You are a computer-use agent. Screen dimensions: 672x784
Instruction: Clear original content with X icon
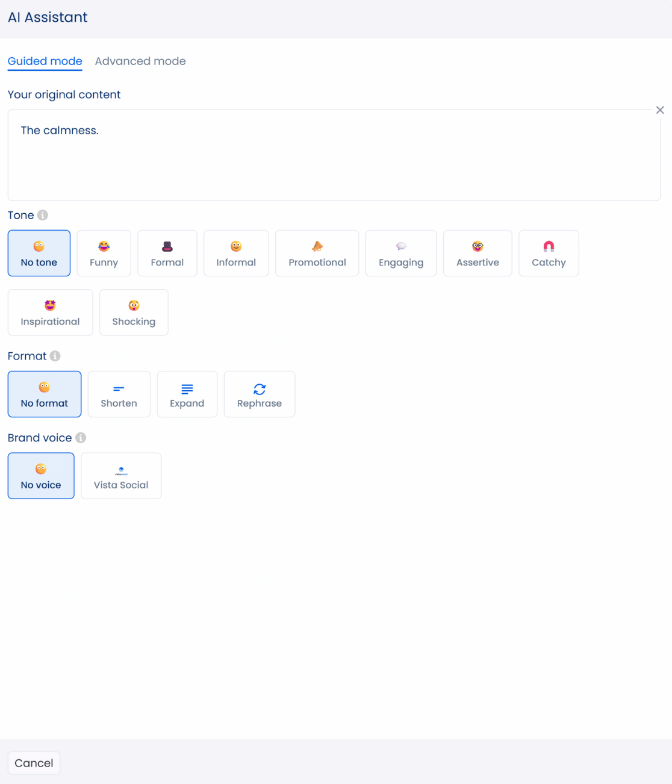660,110
